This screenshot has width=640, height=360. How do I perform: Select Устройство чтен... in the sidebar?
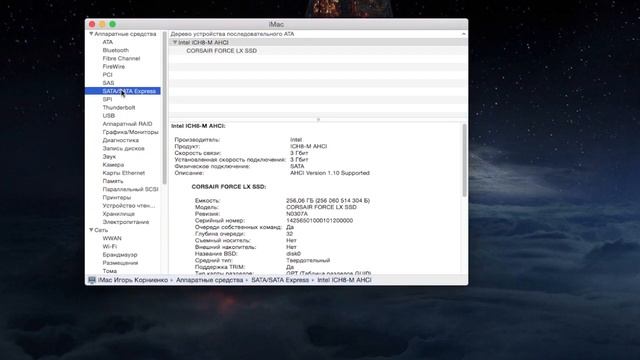click(x=129, y=205)
